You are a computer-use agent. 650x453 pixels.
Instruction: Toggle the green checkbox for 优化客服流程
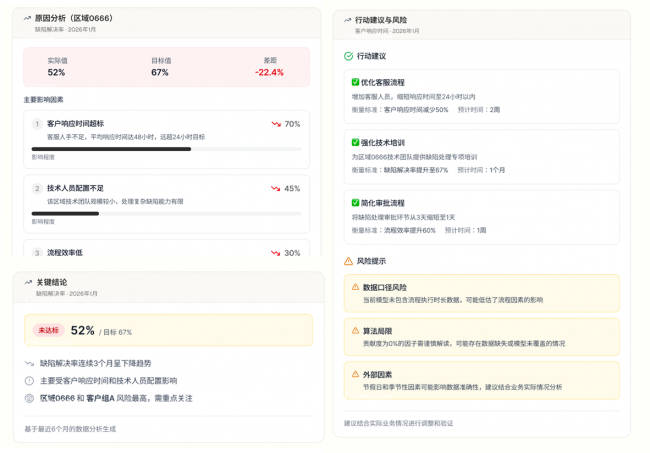coord(355,82)
